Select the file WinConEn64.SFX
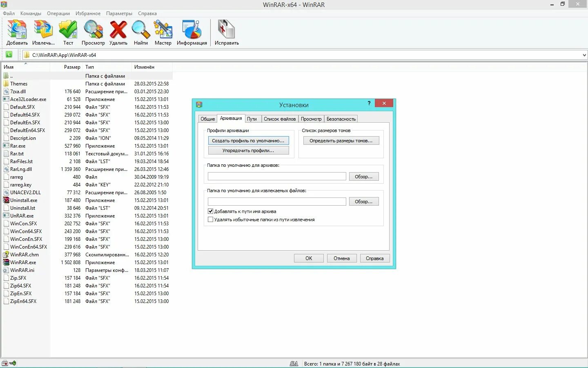The image size is (588, 368). point(29,247)
